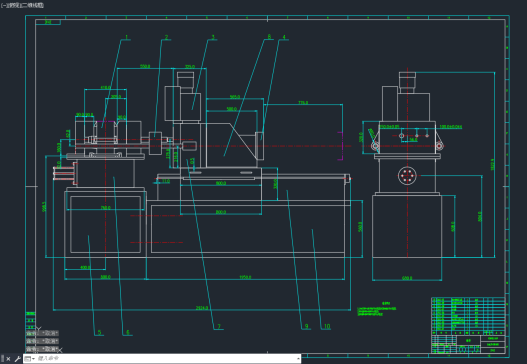This screenshot has height=364, width=527.
Task: Select callout number 3 label
Action: pos(212,37)
